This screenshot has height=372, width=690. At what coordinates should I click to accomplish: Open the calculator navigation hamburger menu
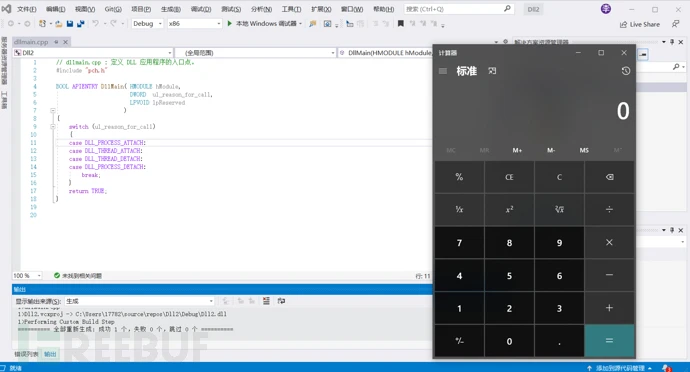443,71
